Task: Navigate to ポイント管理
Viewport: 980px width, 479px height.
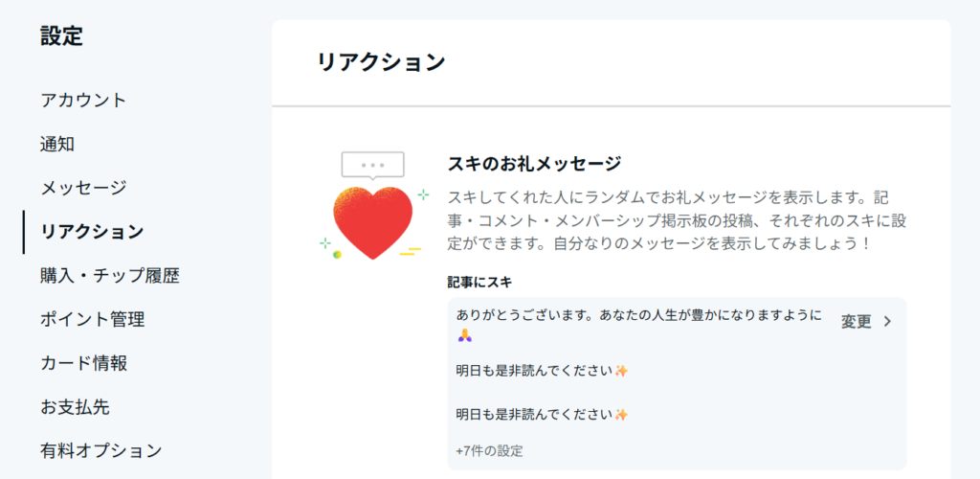Action: click(93, 319)
